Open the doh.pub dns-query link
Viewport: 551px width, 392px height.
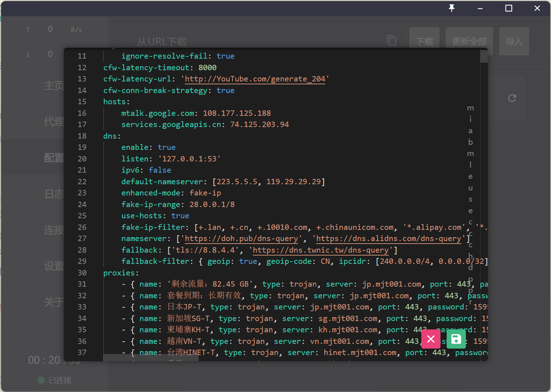point(241,239)
